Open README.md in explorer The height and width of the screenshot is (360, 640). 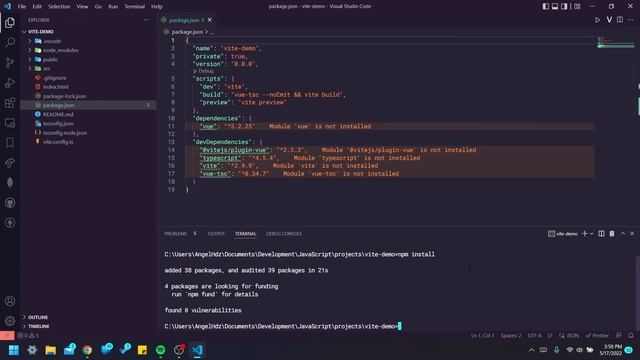[58, 114]
